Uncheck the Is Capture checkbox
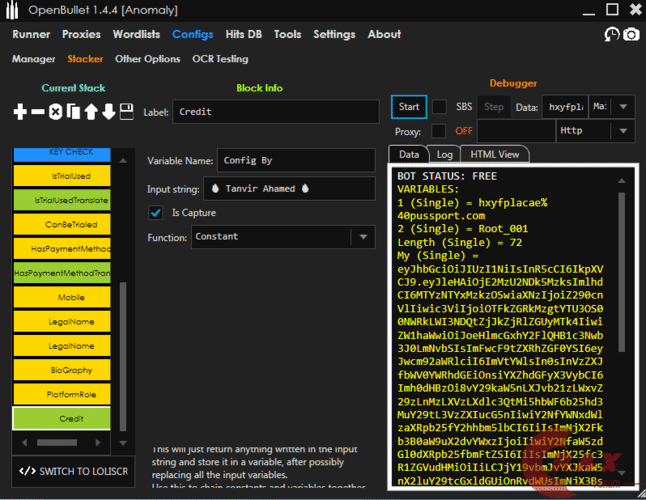 tap(155, 212)
